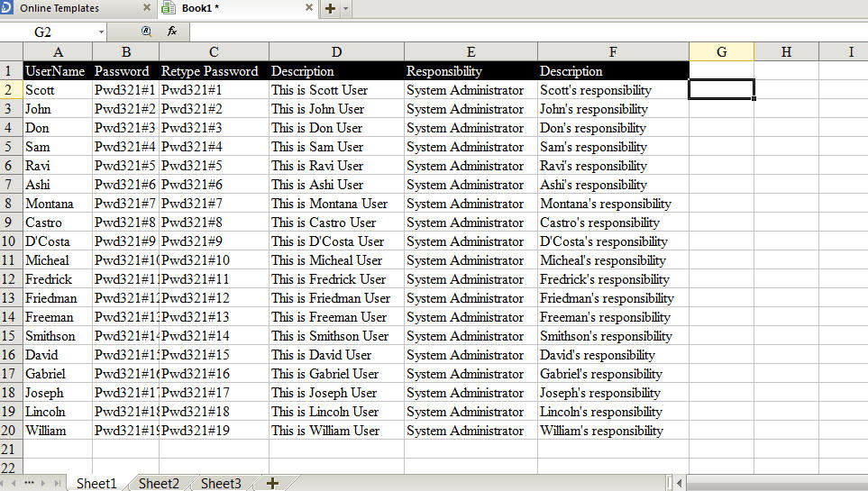The image size is (868, 491).
Task: Open the sheet list ellipsis button
Action: coord(29,483)
